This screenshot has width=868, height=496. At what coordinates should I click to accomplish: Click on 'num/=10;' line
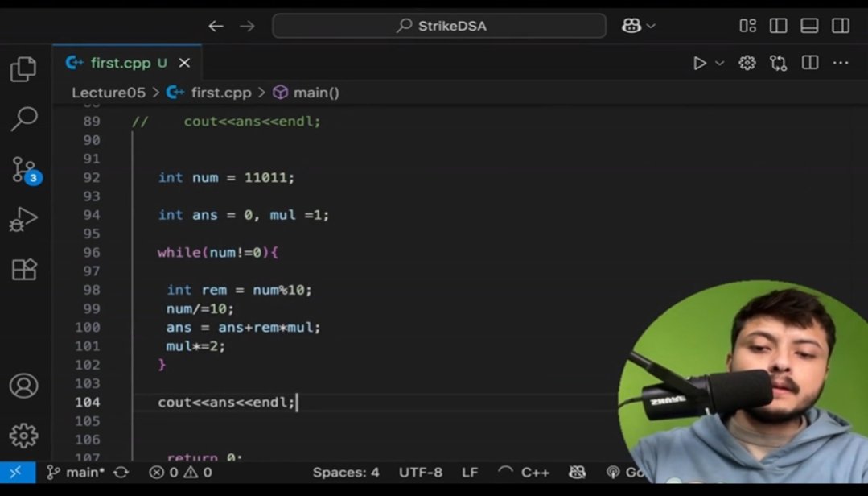[200, 308]
